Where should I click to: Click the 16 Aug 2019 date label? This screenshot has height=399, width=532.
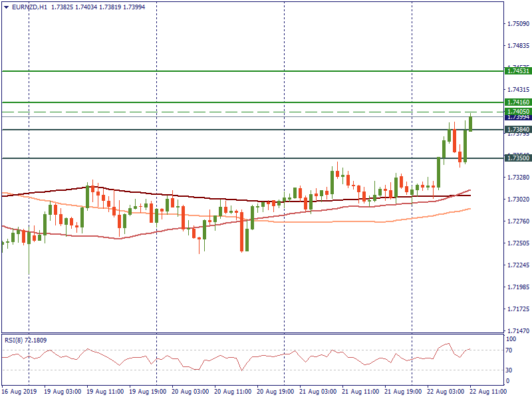coord(18,392)
